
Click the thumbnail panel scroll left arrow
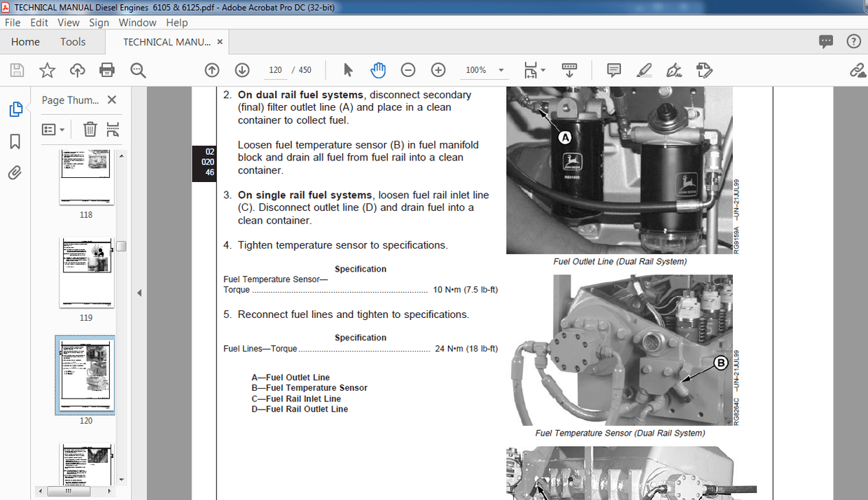coord(41,492)
